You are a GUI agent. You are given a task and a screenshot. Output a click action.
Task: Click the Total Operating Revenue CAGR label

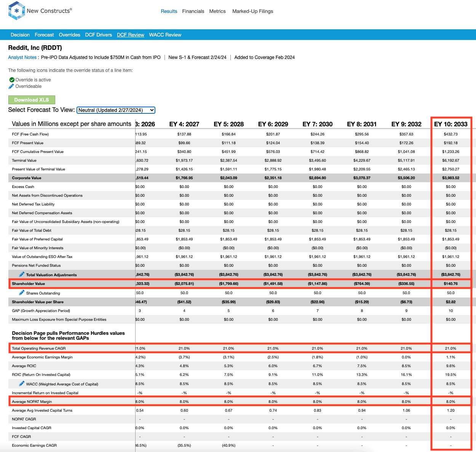[39, 349]
